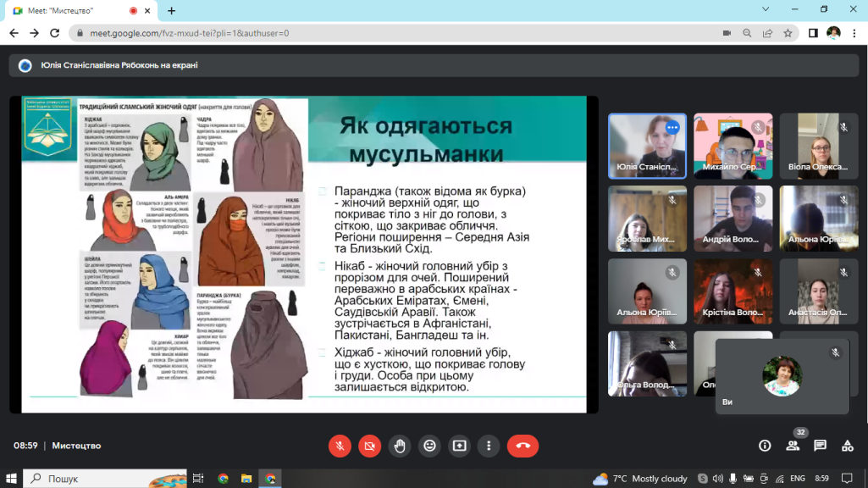The height and width of the screenshot is (488, 868).
Task: Click the Present now screen share icon
Action: click(x=459, y=446)
